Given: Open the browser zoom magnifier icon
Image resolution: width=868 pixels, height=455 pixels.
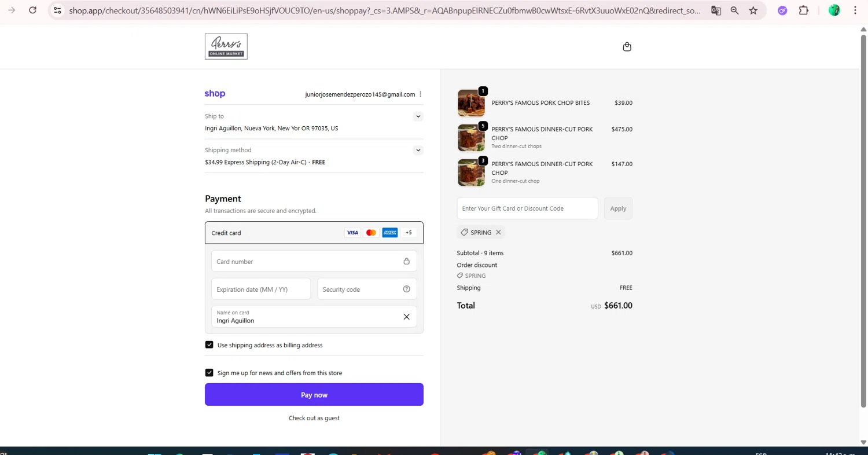Looking at the screenshot, I should point(734,10).
